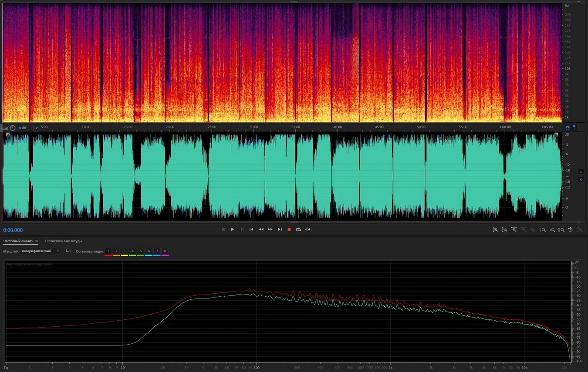Click the Stop button in transport
Screen dimensions: 588x372
pyautogui.click(x=223, y=229)
